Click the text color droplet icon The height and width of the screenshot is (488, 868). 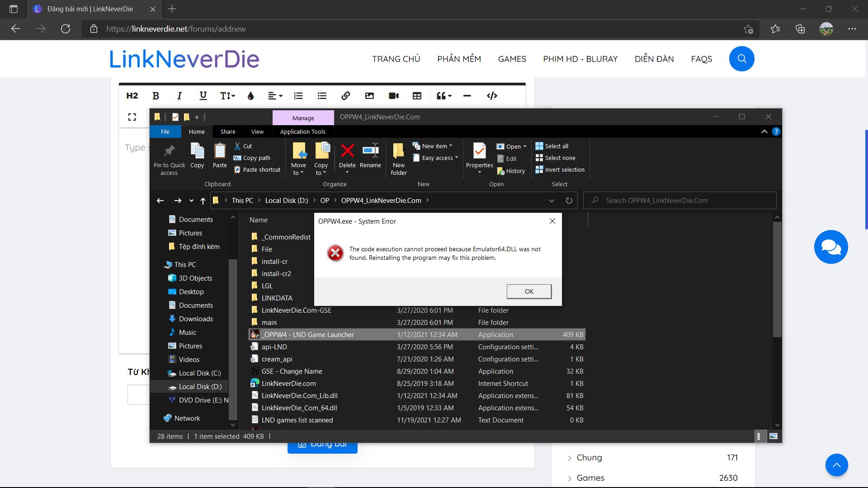coord(251,96)
